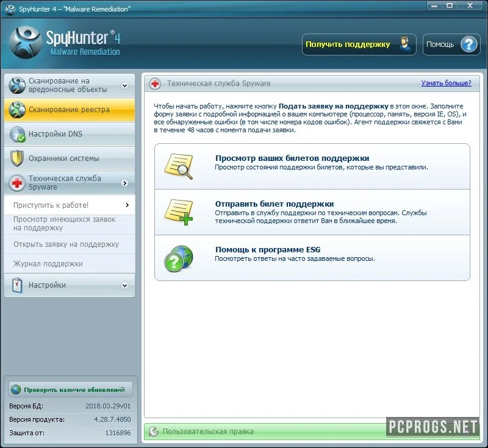Click bold text Подать заявку на поддержку
488x448 pixels.
coord(333,106)
